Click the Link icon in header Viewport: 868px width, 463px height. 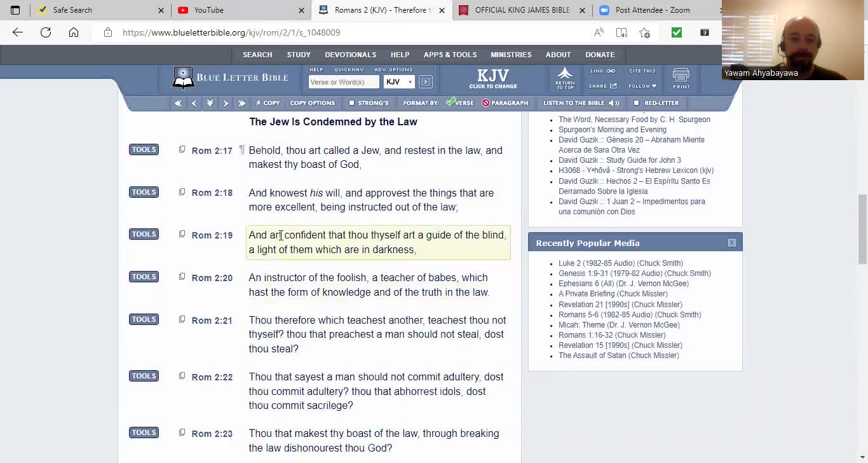click(602, 71)
